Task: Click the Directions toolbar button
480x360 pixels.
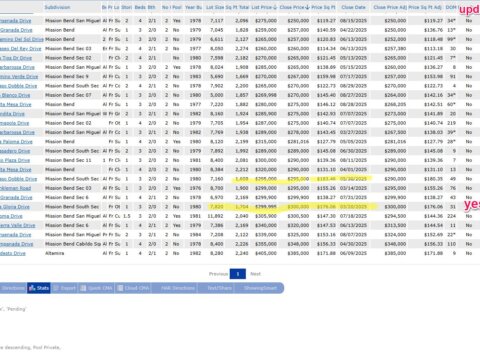Action: [13, 288]
